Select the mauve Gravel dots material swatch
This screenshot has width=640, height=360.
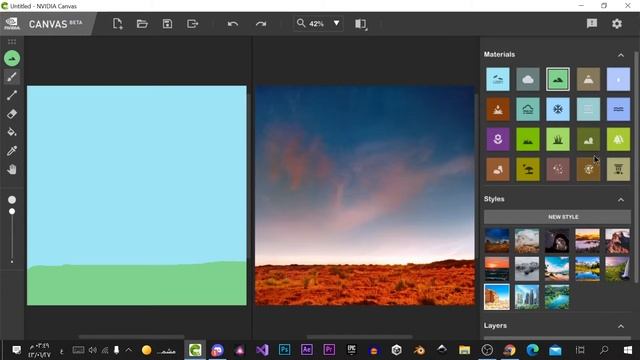[x=558, y=169]
